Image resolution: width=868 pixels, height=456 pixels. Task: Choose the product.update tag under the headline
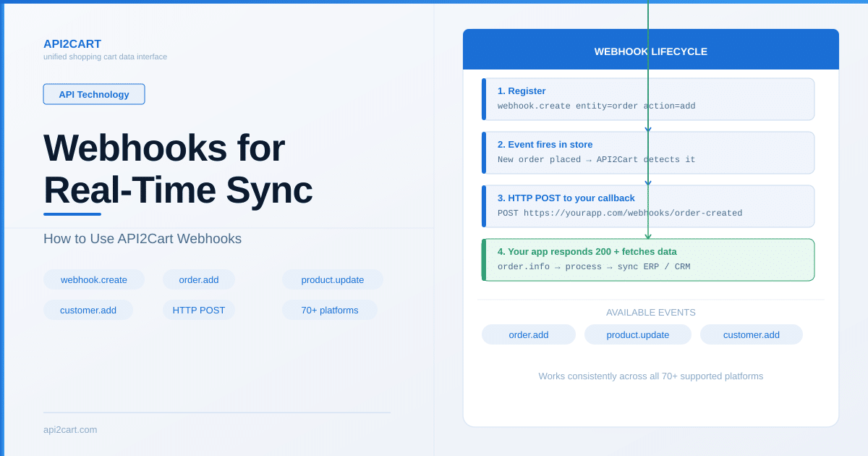[333, 279]
